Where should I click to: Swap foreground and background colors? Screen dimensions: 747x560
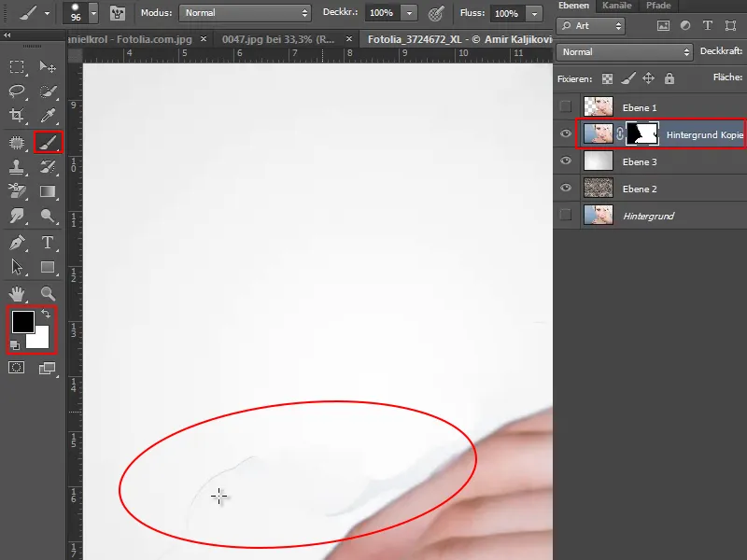(x=46, y=314)
